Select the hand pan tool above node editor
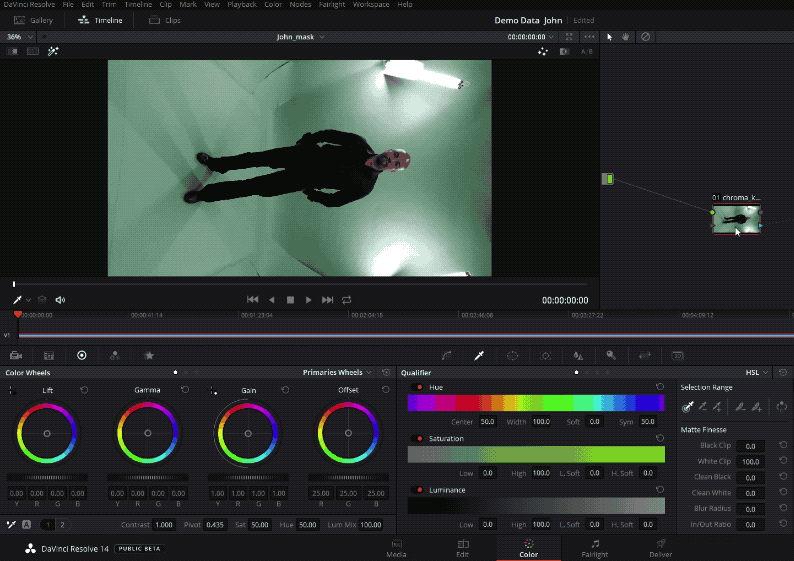This screenshot has height=561, width=794. pos(626,37)
